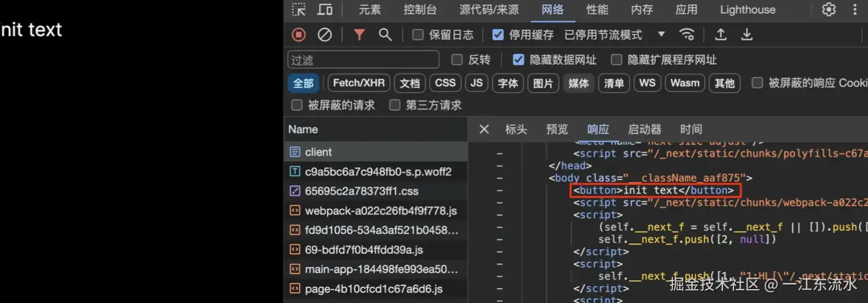Viewport: 868px width, 303px height.
Task: Filter requests by WS type
Action: pos(648,83)
